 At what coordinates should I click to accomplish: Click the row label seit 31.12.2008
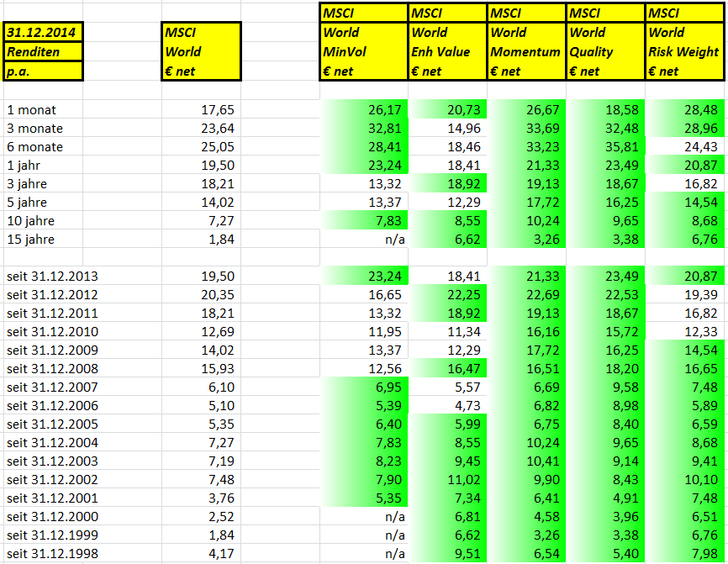point(52,369)
